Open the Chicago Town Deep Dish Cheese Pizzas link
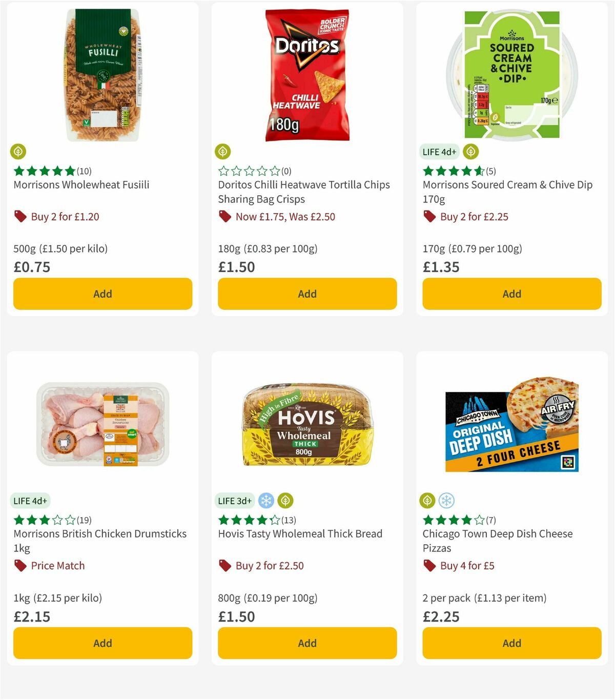Screen dimensions: 615x700 (x=498, y=541)
